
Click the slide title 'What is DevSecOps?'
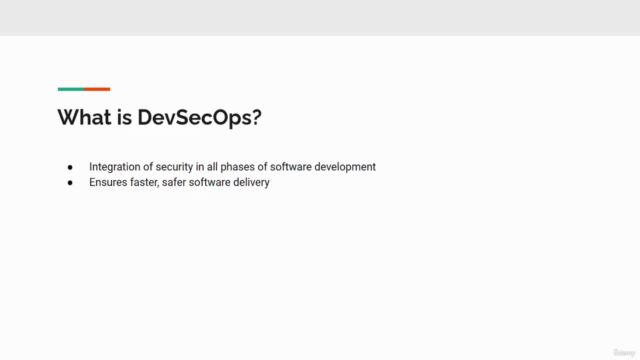pyautogui.click(x=159, y=118)
